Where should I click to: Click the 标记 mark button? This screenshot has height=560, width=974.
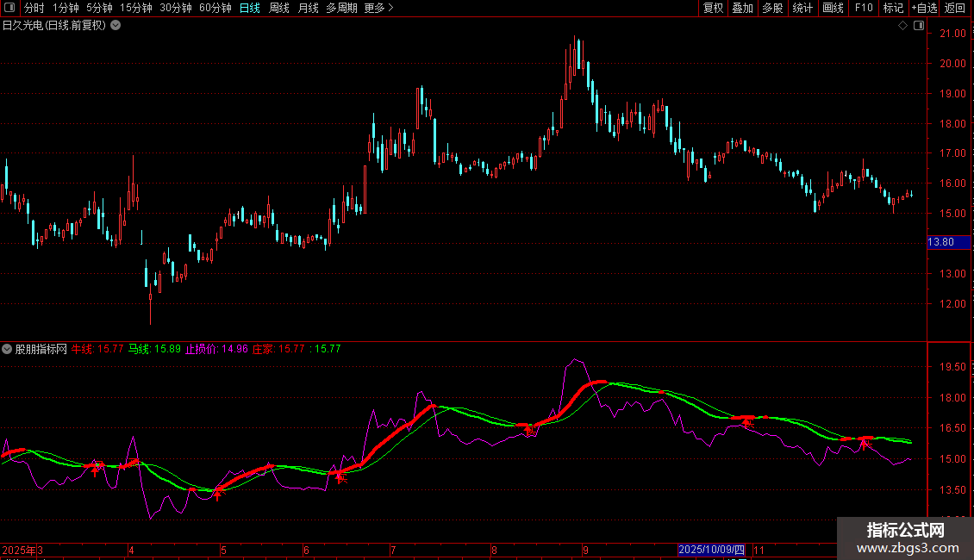[893, 8]
